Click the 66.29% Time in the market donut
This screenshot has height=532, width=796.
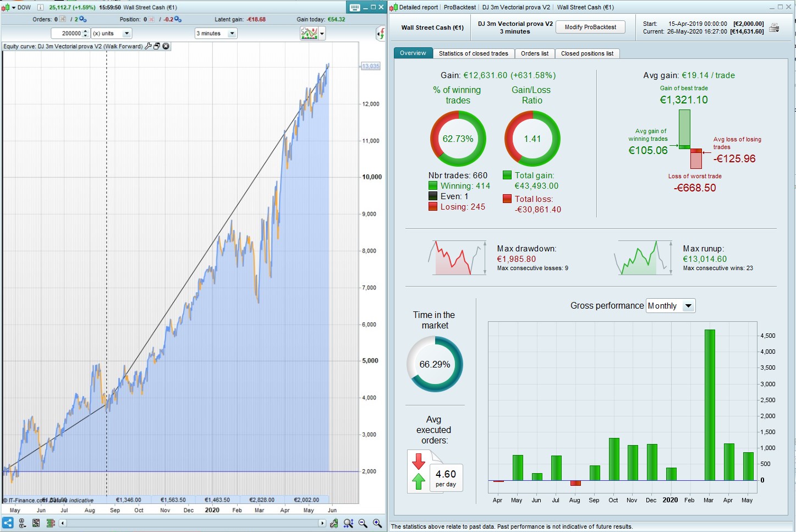coord(435,364)
